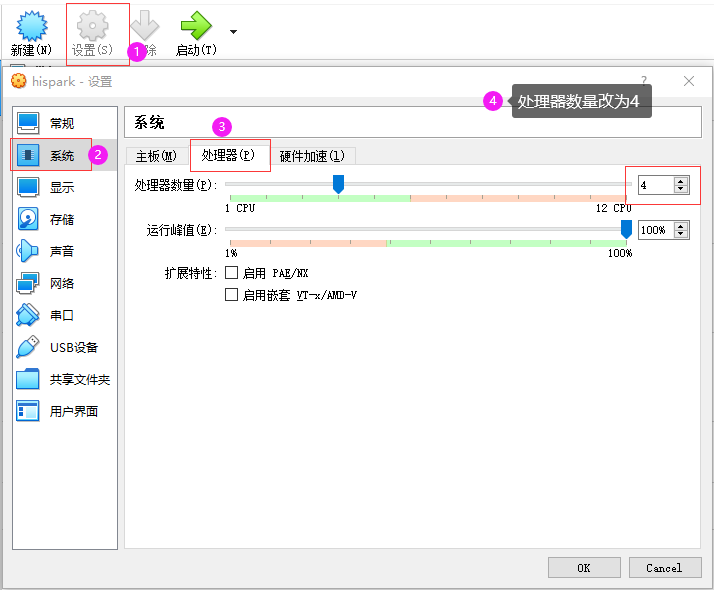The height and width of the screenshot is (590, 714).
Task: Open the Audio (声音) speaker icon
Action: [x=28, y=251]
